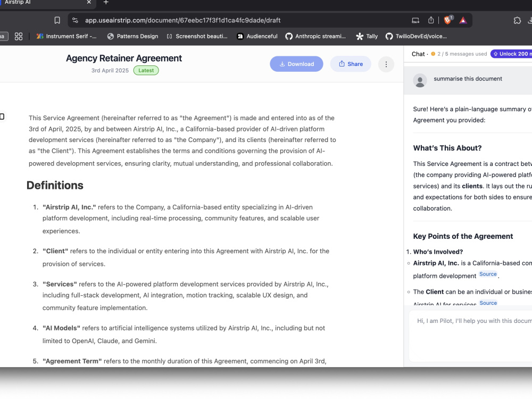Open the Anthropic streami... GitHub bookmark
Viewport: 532px width, 399px height.
tap(315, 36)
